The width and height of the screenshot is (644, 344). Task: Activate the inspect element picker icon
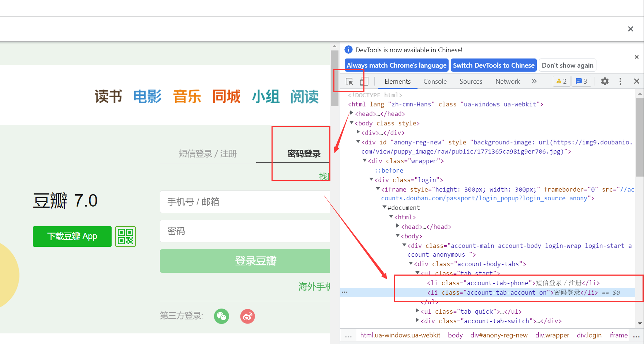[349, 82]
